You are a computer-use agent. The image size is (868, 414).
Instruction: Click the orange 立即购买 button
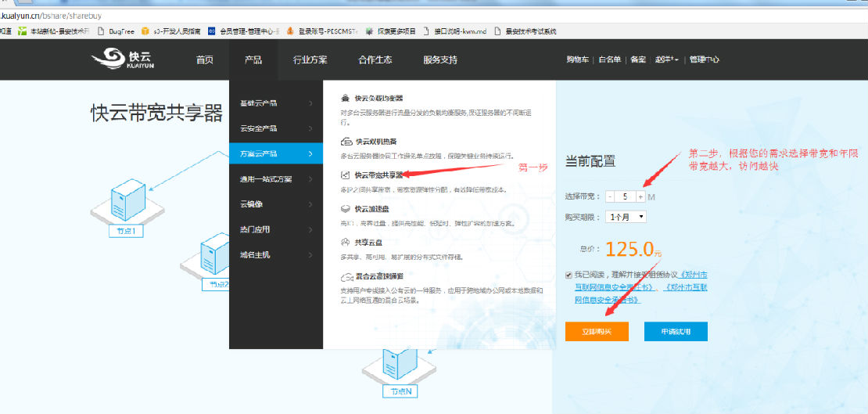[596, 332]
